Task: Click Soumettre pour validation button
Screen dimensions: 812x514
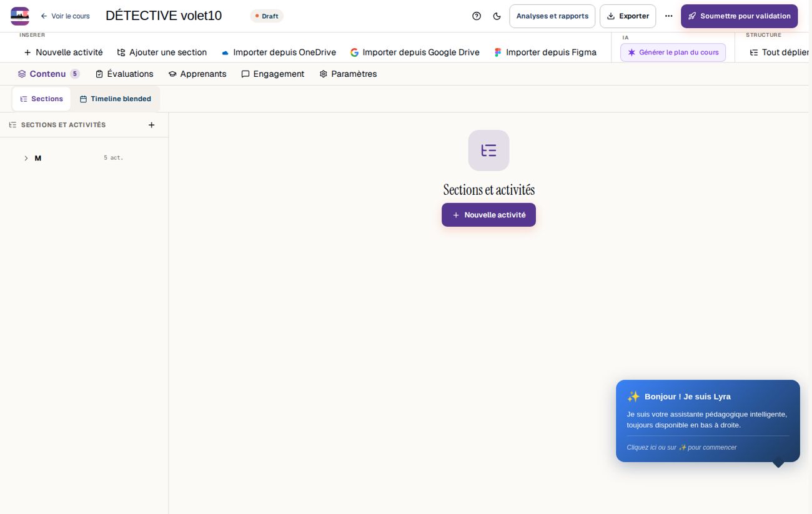Action: (739, 16)
